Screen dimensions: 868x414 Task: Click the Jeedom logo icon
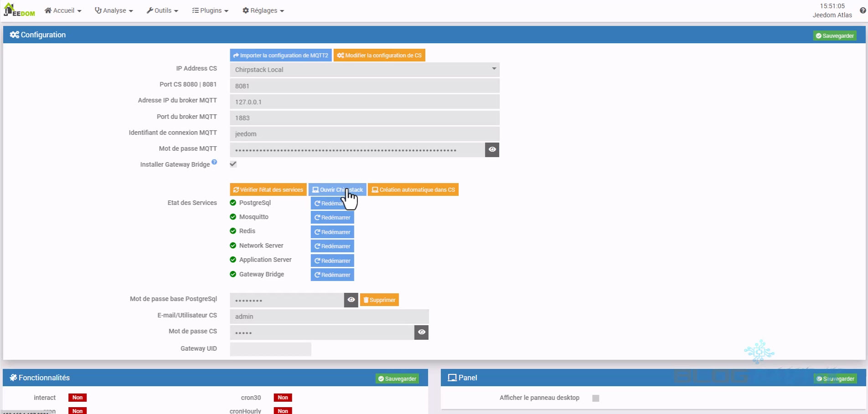point(19,10)
